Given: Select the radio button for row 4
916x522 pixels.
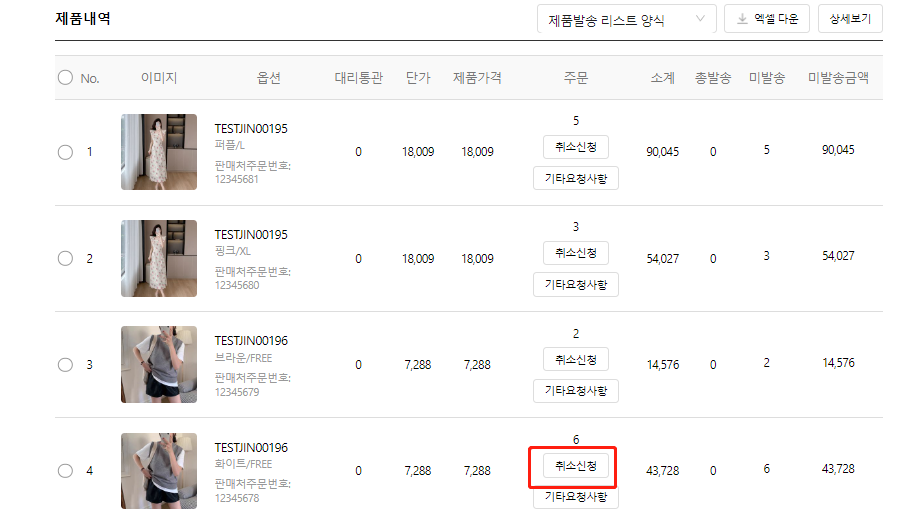Looking at the screenshot, I should [65, 471].
